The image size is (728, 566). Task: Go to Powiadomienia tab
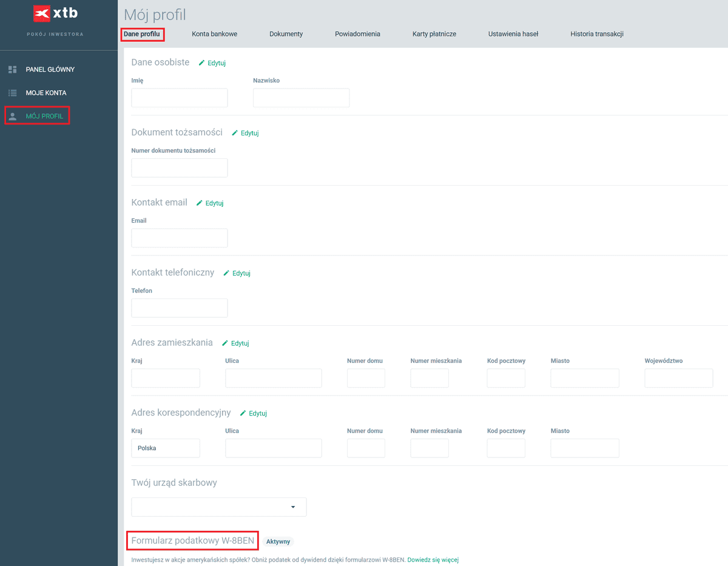point(357,34)
